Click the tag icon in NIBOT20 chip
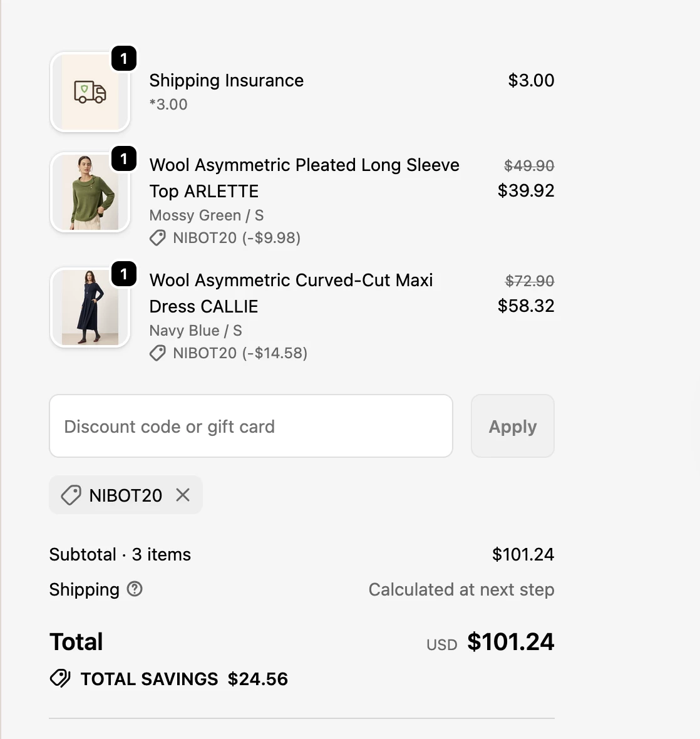700x739 pixels. tap(71, 495)
